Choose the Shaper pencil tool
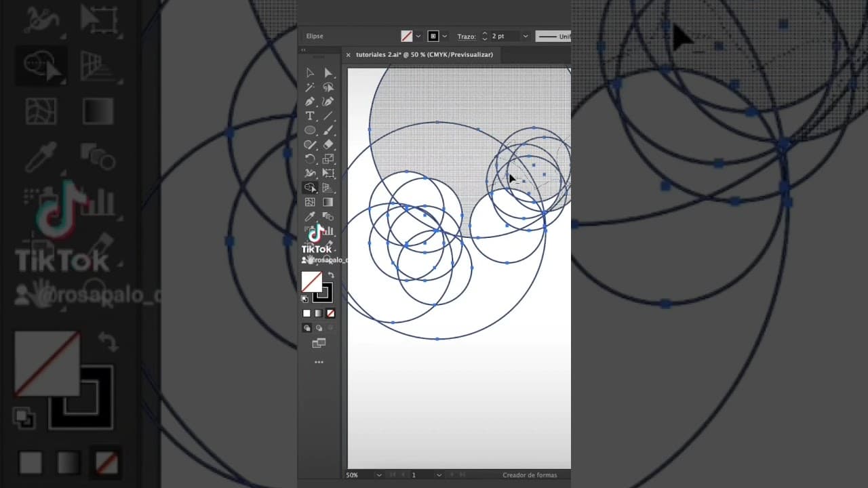The height and width of the screenshot is (488, 868). coord(310,144)
